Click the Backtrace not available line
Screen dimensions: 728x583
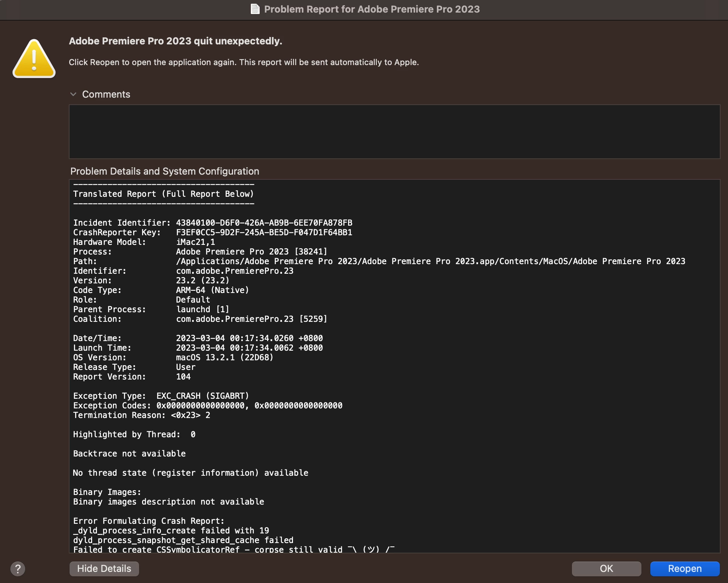(x=129, y=454)
